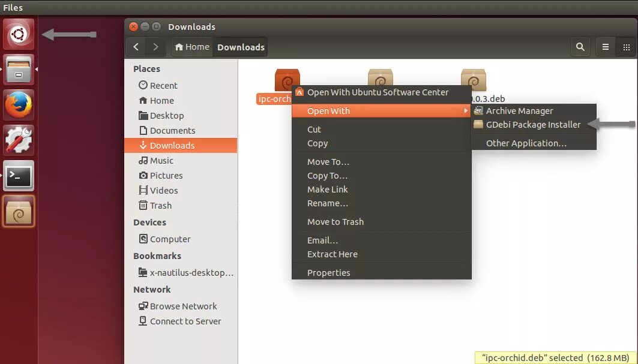Choose Cut from context menu
The height and width of the screenshot is (364, 638).
click(381, 130)
